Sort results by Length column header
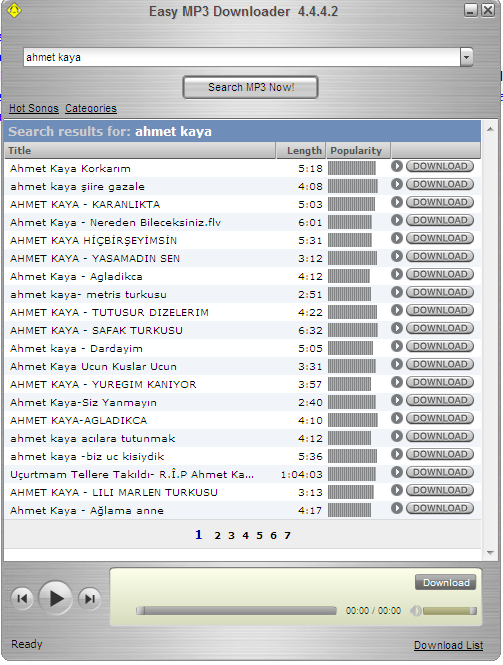Image resolution: width=503 pixels, height=665 pixels. [x=301, y=151]
